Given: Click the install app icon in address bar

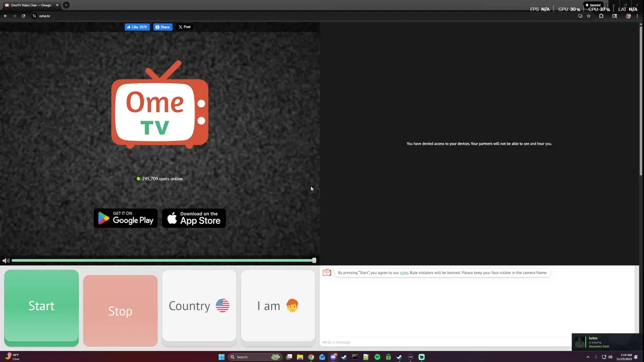Looking at the screenshot, I should click(580, 16).
